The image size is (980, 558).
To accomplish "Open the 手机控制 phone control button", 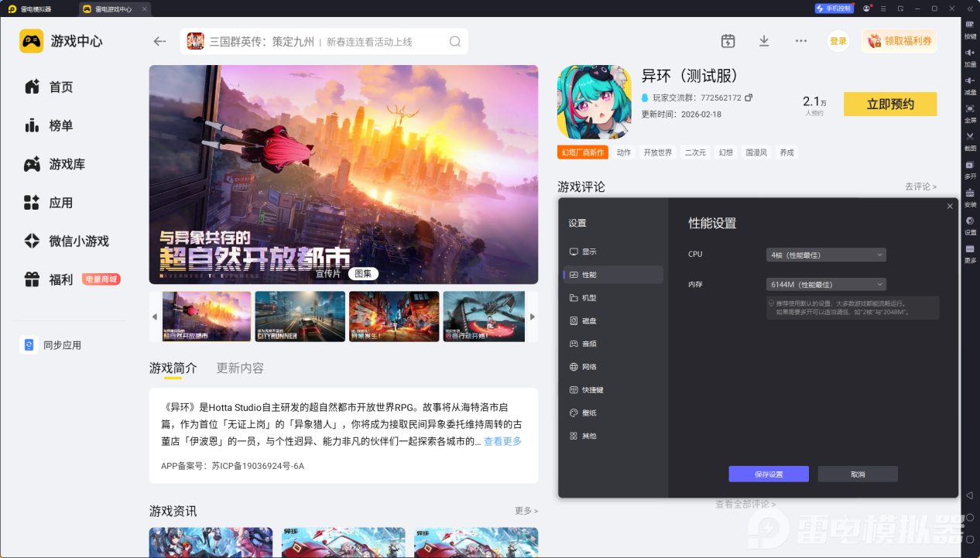I will point(834,9).
